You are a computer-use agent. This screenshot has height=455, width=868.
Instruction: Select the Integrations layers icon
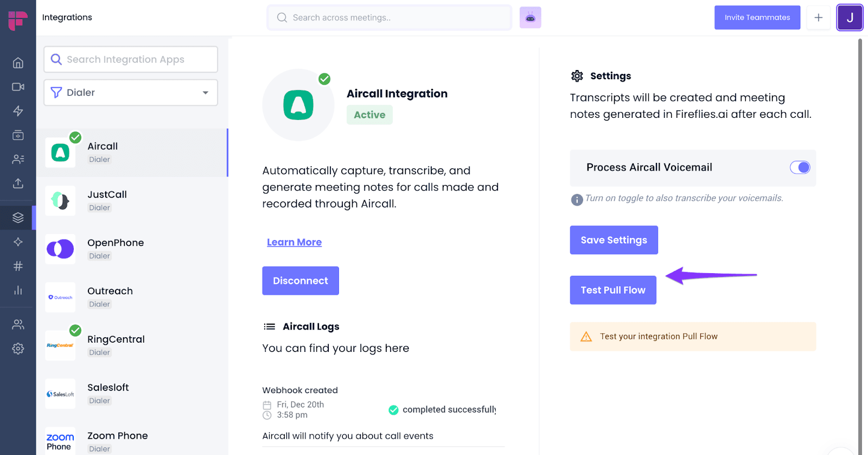coord(18,218)
